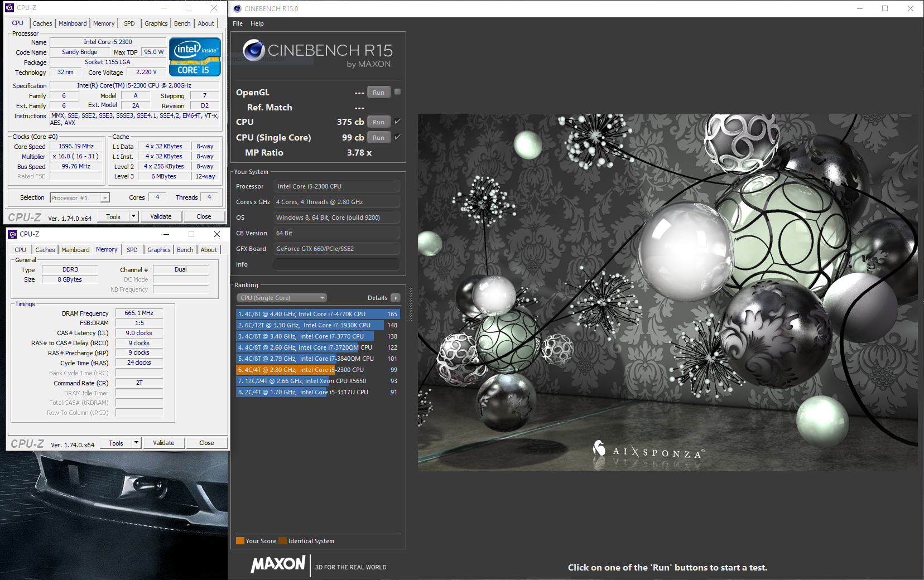Screen dimensions: 924x580
Task: Open the Memory tab in top CPU-Z window
Action: point(104,23)
